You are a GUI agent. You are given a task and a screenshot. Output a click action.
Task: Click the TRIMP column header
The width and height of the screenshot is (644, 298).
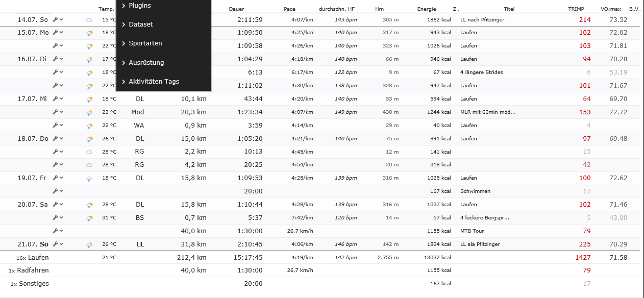576,9
